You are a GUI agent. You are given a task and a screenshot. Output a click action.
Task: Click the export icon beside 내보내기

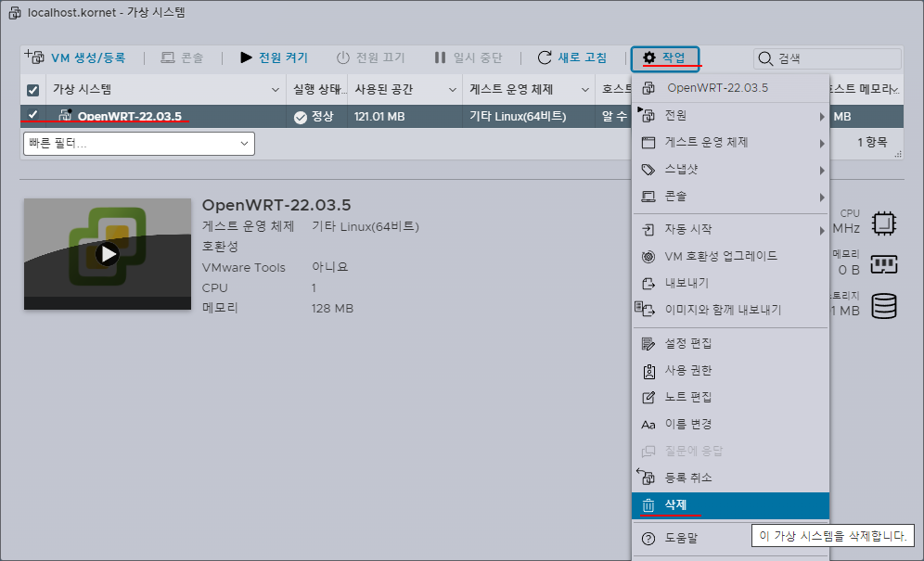click(648, 284)
